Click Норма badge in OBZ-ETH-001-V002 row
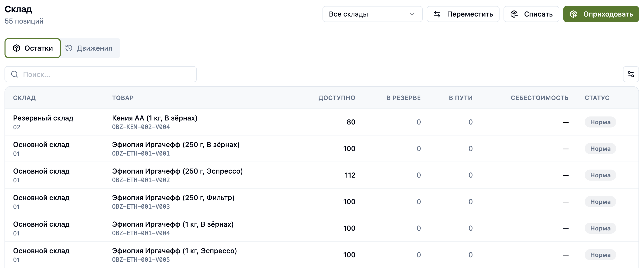This screenshot has width=644, height=268. click(x=600, y=175)
